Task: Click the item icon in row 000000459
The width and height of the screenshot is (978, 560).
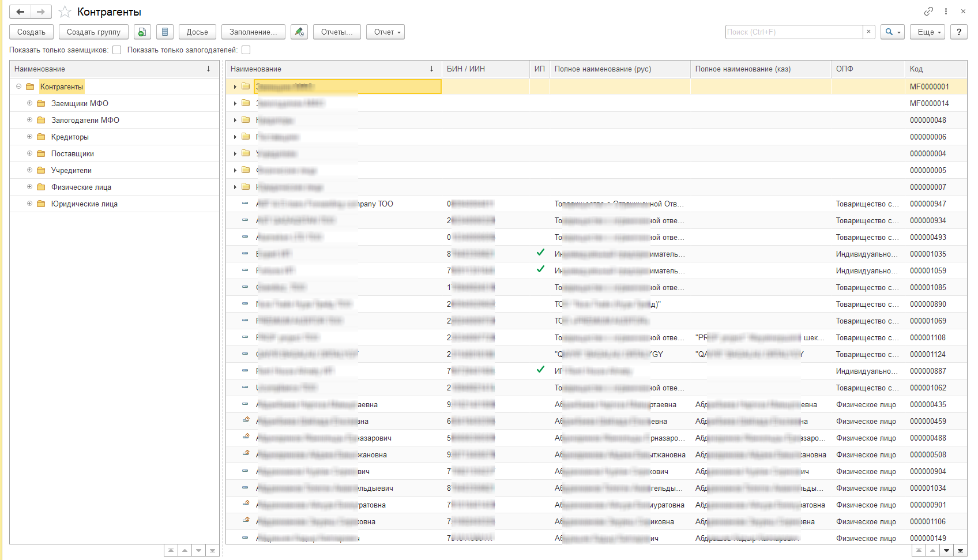Action: [246, 420]
